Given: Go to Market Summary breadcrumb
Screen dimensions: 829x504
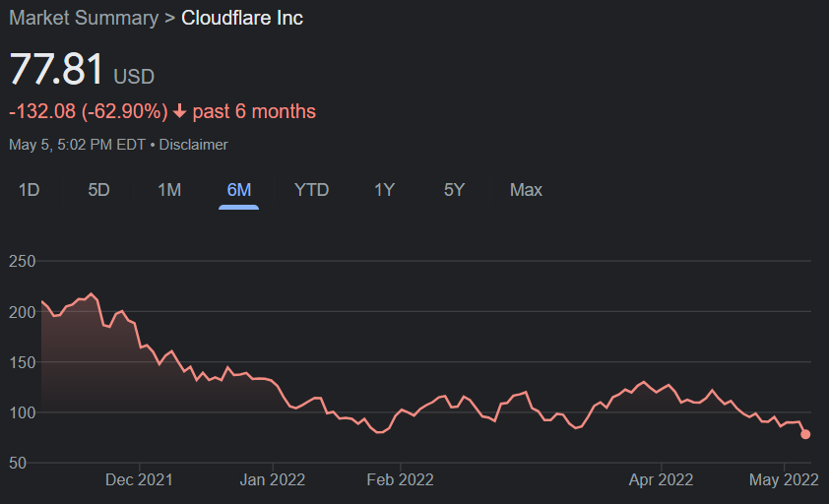Looking at the screenshot, I should click(84, 18).
